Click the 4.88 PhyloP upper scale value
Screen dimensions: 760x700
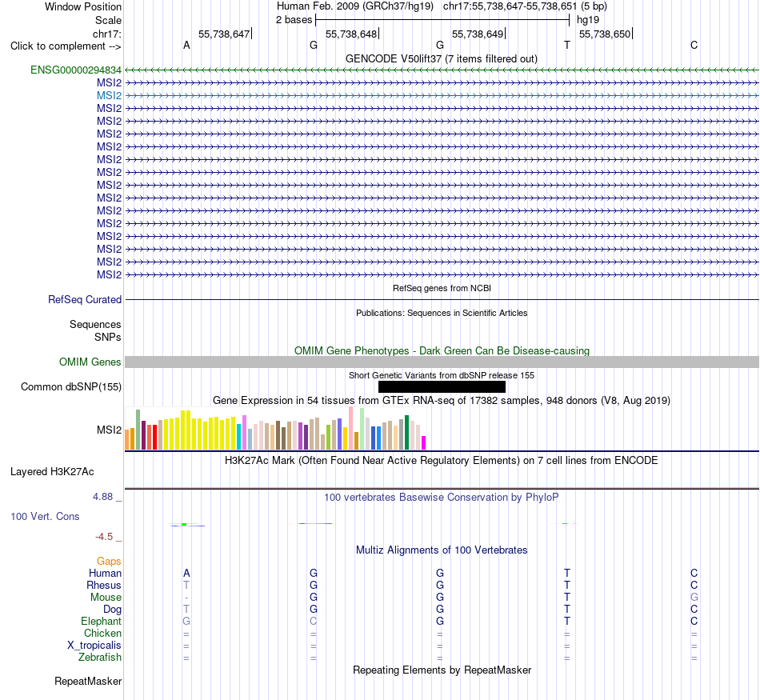(x=102, y=497)
